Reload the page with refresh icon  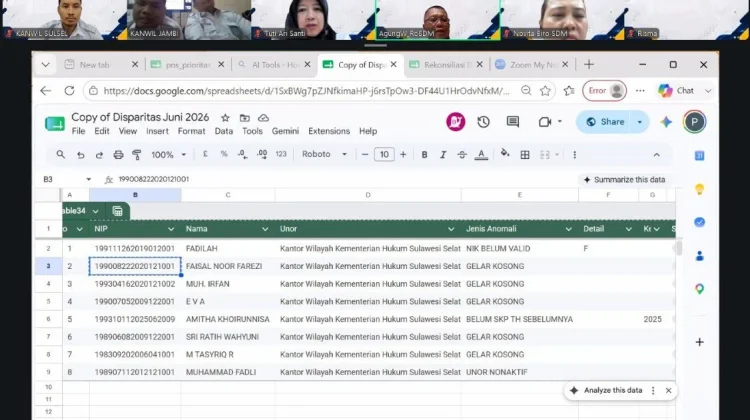point(69,90)
